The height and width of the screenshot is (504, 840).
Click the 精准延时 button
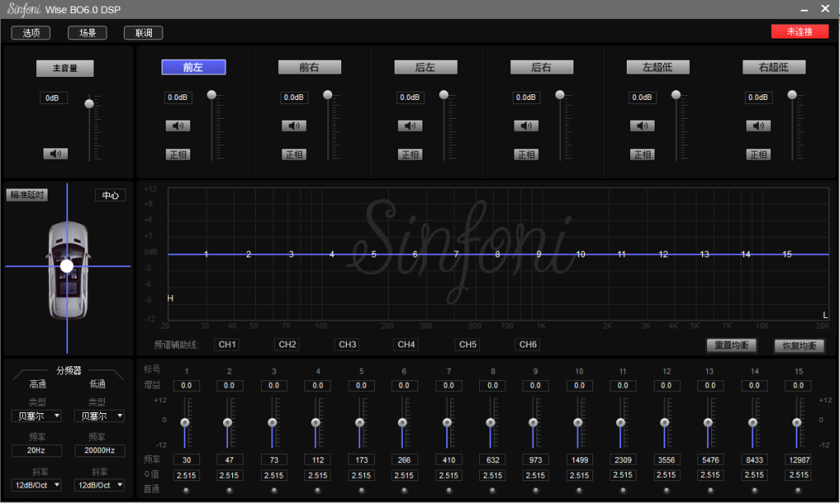click(x=27, y=195)
